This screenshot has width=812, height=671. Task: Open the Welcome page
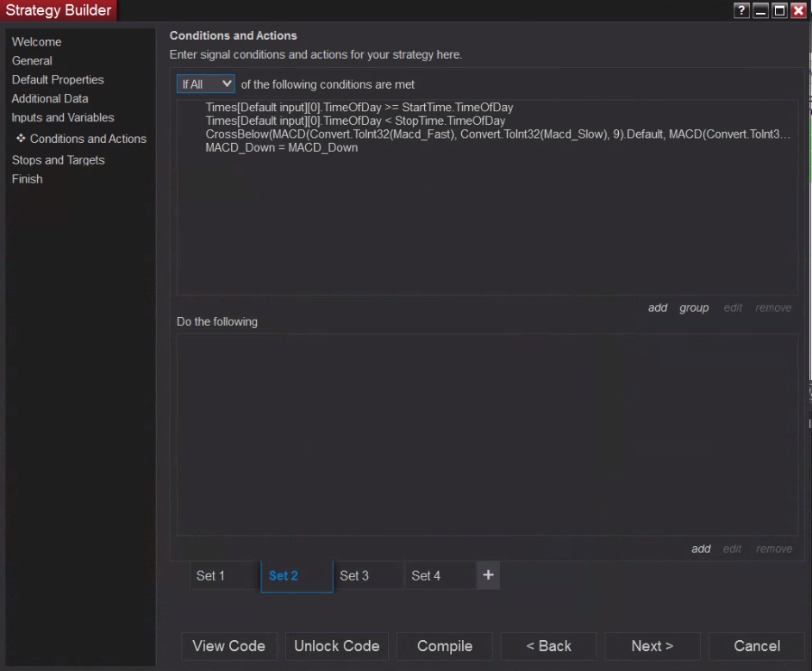36,42
